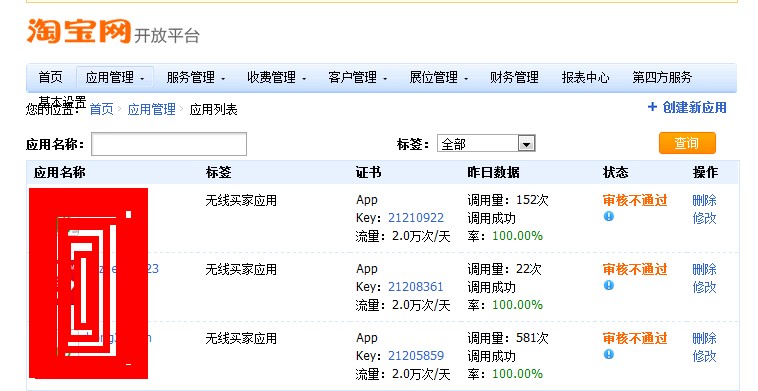The width and height of the screenshot is (758, 391).
Task: Click the 基本设置 submenu item
Action: 62,101
